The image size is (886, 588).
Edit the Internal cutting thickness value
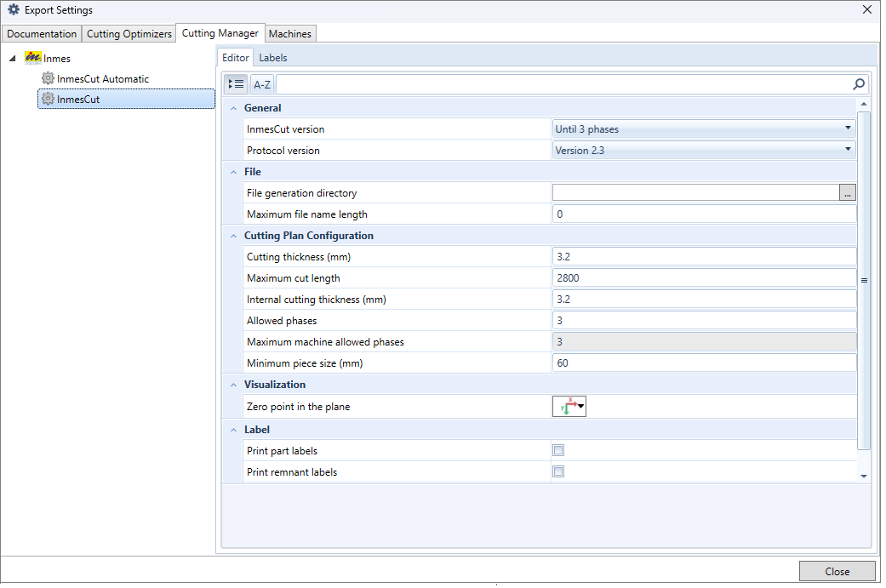(x=704, y=300)
